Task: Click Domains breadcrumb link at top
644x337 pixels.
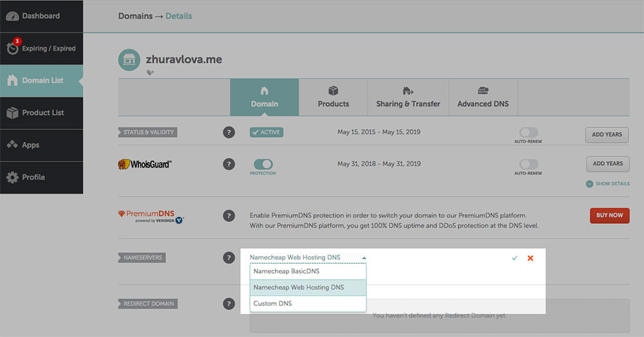Action: tap(135, 16)
